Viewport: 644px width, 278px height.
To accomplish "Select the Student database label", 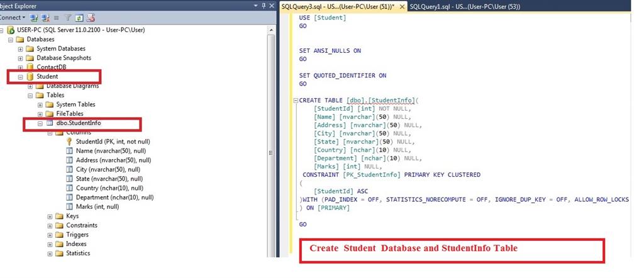I will pos(47,76).
